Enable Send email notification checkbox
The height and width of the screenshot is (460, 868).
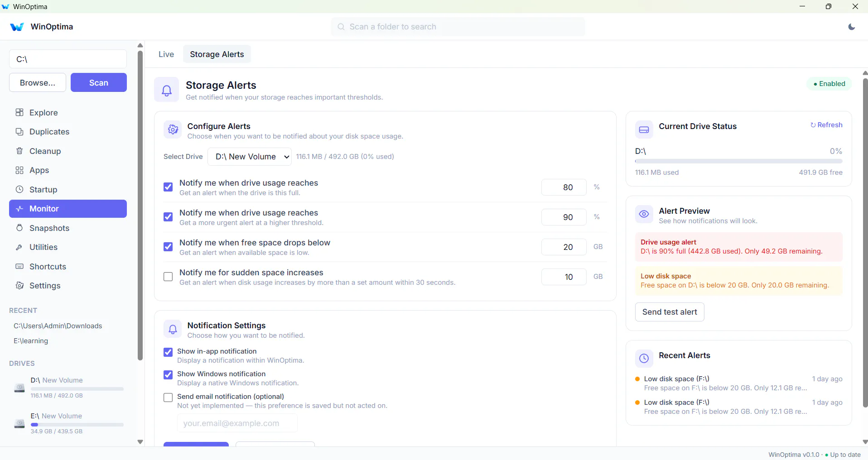(168, 398)
